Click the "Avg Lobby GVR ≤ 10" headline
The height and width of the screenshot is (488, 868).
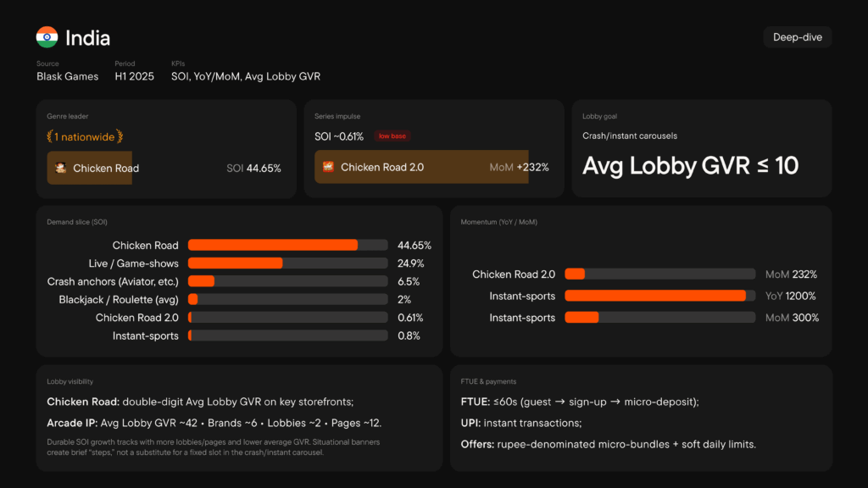[x=690, y=166]
